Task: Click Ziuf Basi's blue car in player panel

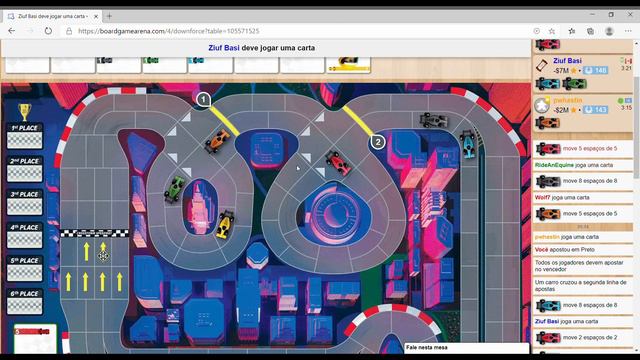Action: (547, 84)
